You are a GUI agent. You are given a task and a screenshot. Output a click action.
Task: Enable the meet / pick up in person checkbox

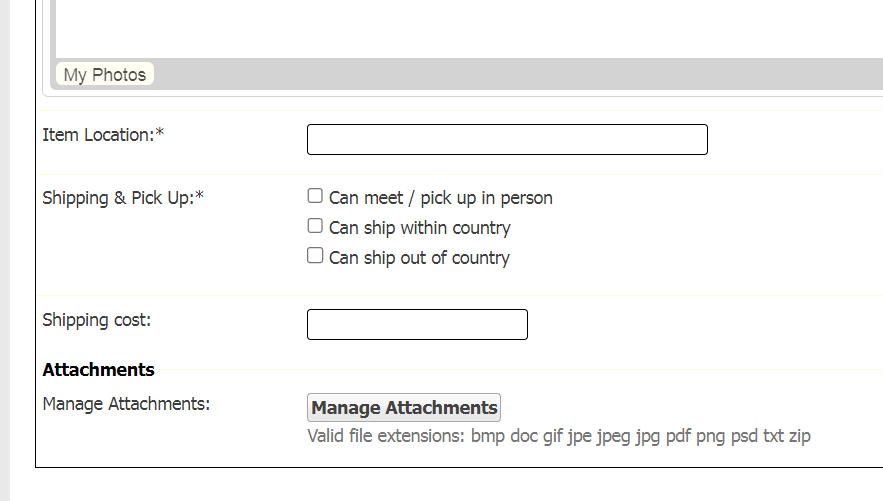pos(315,196)
